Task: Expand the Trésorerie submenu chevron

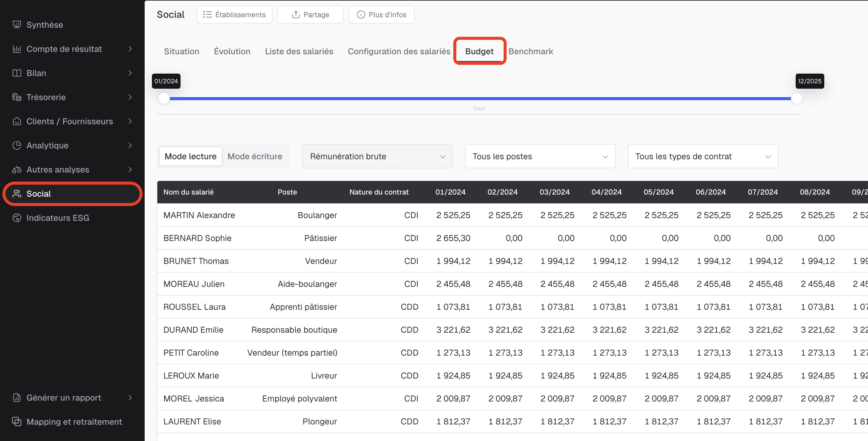Action: pyautogui.click(x=130, y=97)
